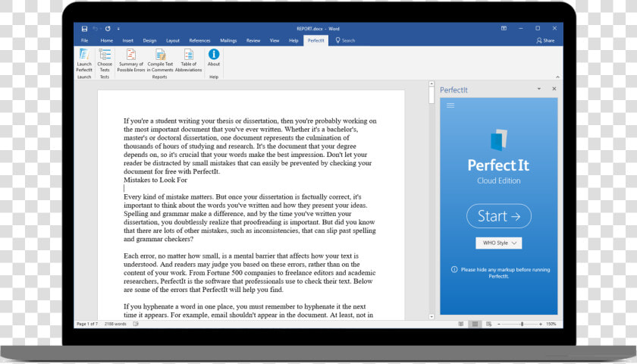Viewport: 637px width, 364px height.
Task: Generate Table of Abbreviations
Action: [x=189, y=60]
